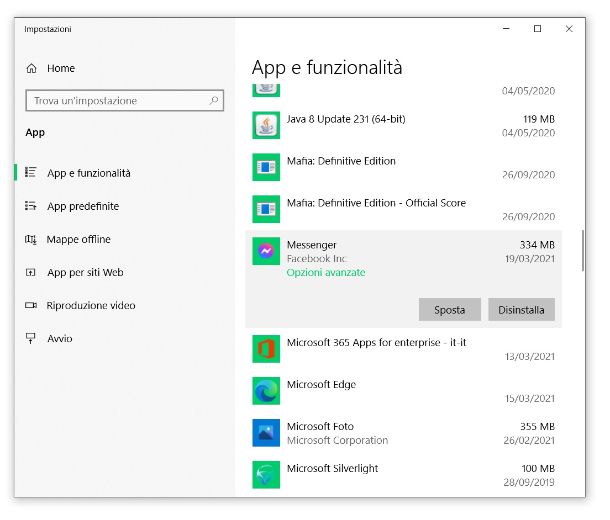Screen dimensions: 610x520
Task: Click the Avvio startup icon
Action: 31,338
